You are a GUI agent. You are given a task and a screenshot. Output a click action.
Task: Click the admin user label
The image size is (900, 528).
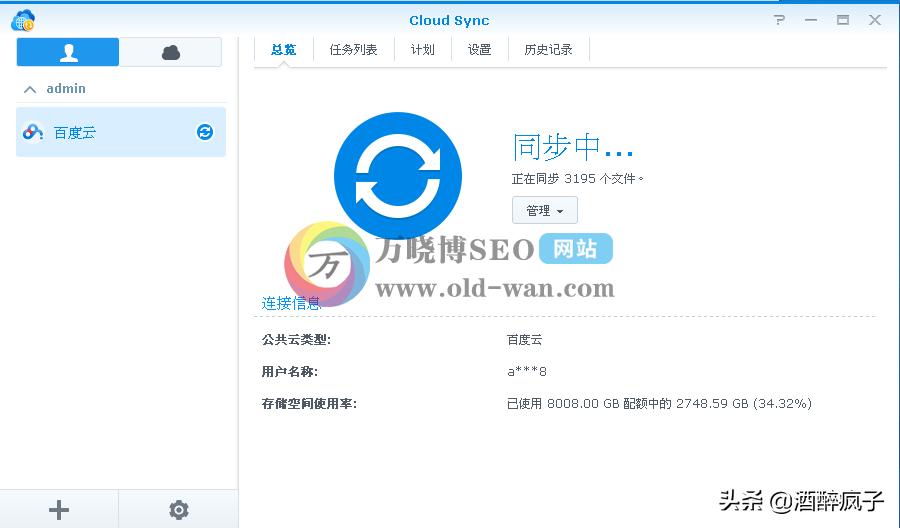66,88
